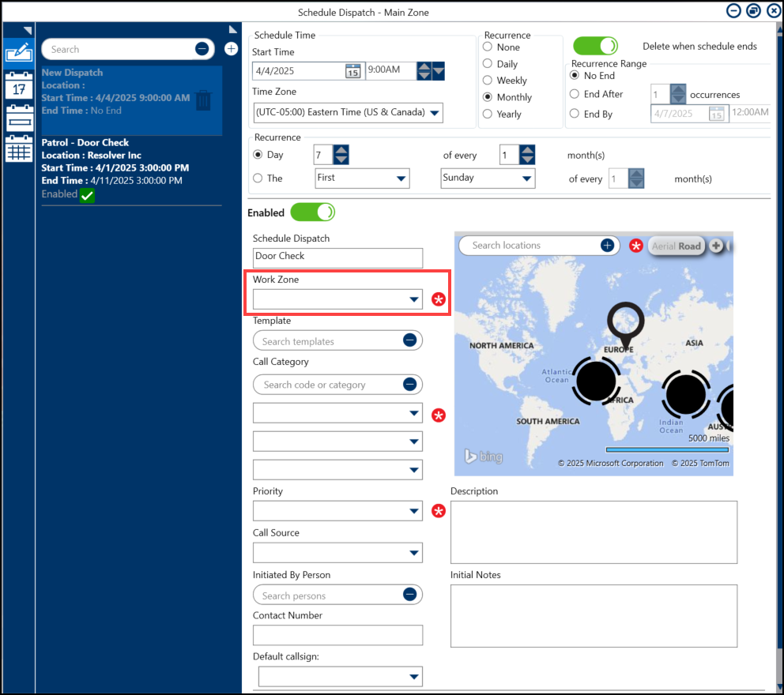Image resolution: width=784 pixels, height=695 pixels.
Task: Toggle the Enabled switch off
Action: (x=313, y=212)
